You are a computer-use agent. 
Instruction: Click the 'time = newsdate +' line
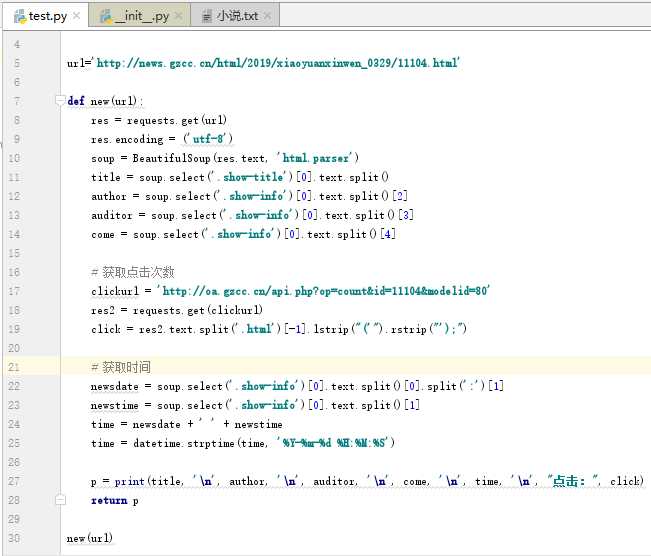(187, 424)
